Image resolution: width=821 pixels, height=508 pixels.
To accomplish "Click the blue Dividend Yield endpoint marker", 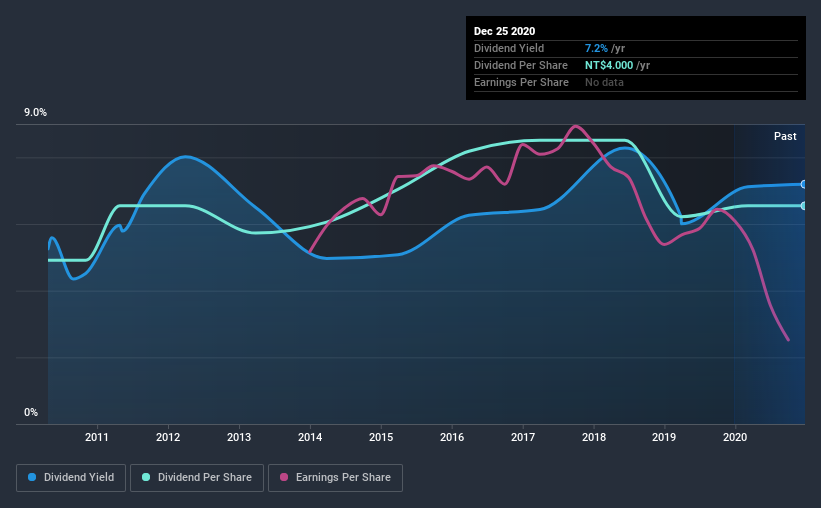I will click(804, 184).
